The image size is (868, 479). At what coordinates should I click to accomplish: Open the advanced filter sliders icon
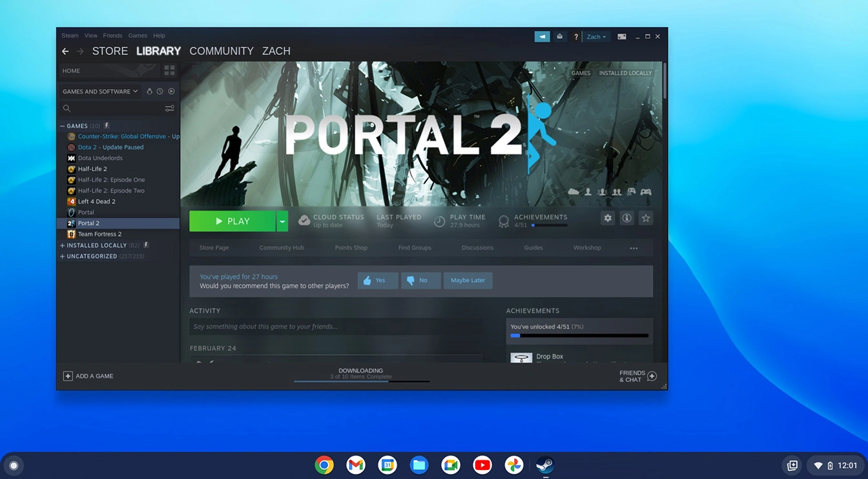(170, 108)
